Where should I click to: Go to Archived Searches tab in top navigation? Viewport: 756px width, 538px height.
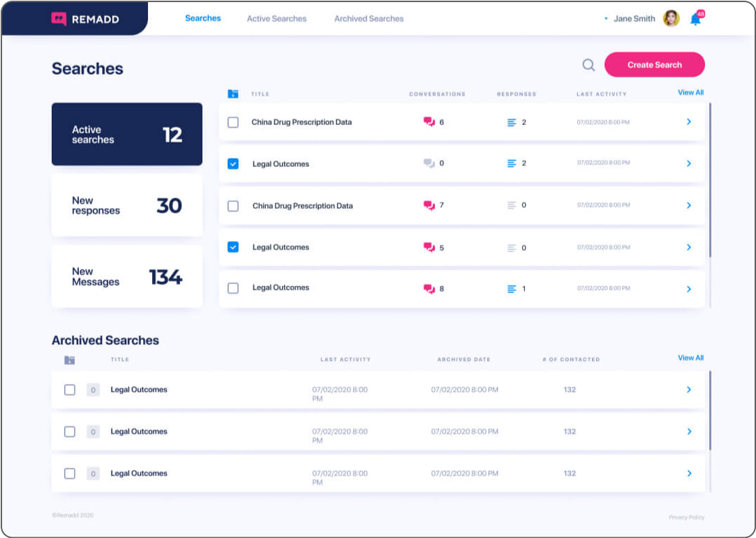coord(369,19)
